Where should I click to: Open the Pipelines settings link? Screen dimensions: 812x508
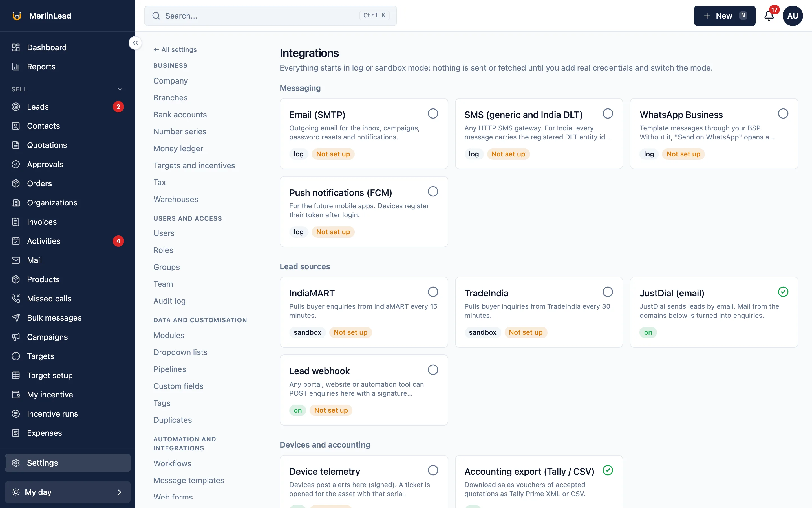coord(169,369)
